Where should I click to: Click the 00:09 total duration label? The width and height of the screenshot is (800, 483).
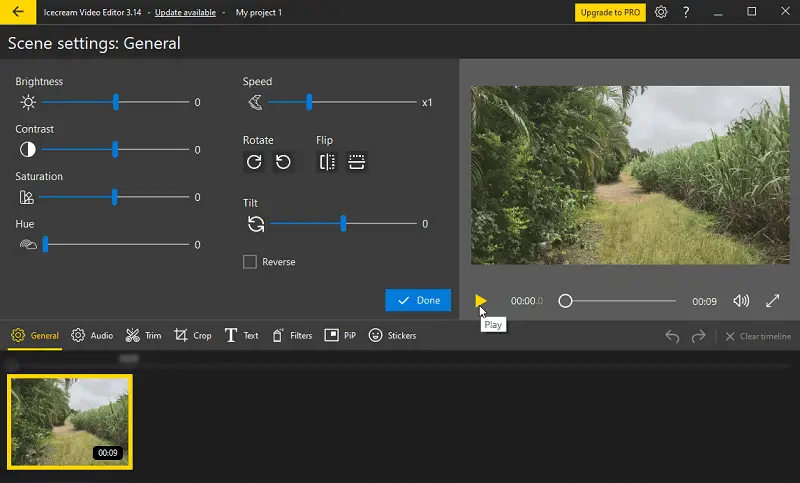pos(704,301)
